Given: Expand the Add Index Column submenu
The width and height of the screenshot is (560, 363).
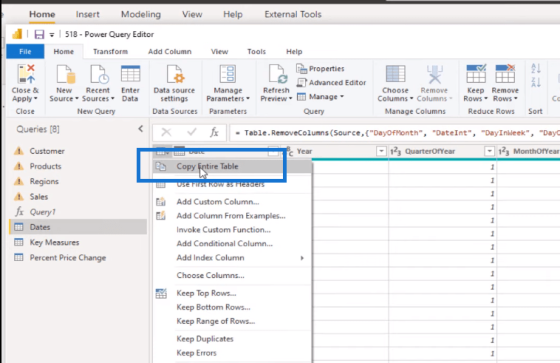Looking at the screenshot, I should pyautogui.click(x=302, y=258).
